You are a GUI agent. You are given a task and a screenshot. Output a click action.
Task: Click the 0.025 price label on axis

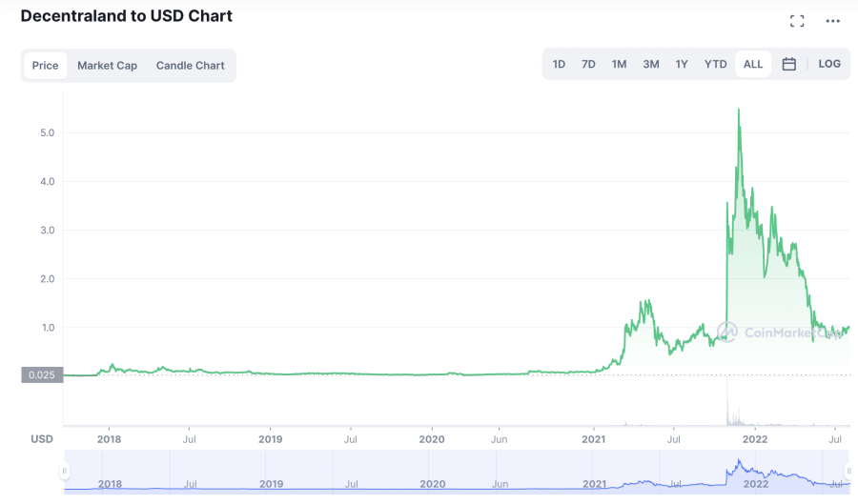coord(42,375)
